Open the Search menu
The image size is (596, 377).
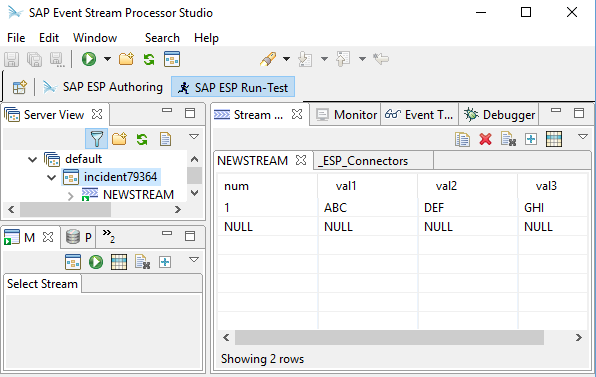[162, 38]
